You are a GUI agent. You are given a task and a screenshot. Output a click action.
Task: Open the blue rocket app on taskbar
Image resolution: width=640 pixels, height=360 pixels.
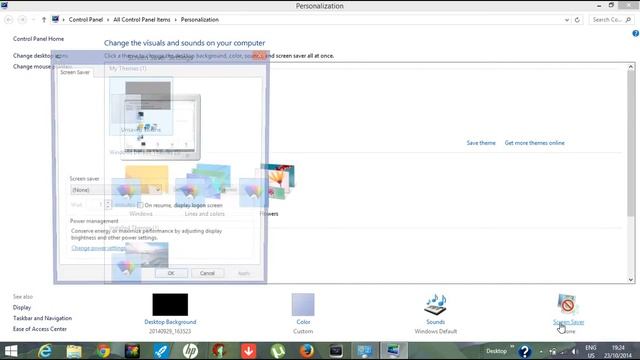coord(161,351)
